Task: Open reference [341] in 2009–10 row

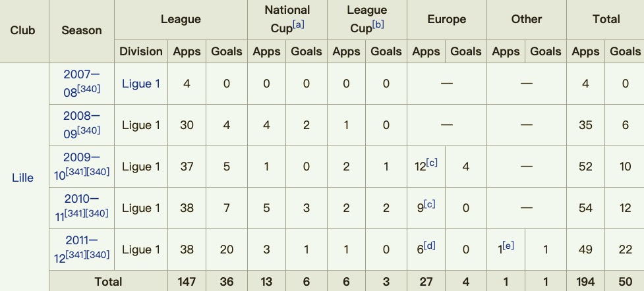Action: [76, 172]
